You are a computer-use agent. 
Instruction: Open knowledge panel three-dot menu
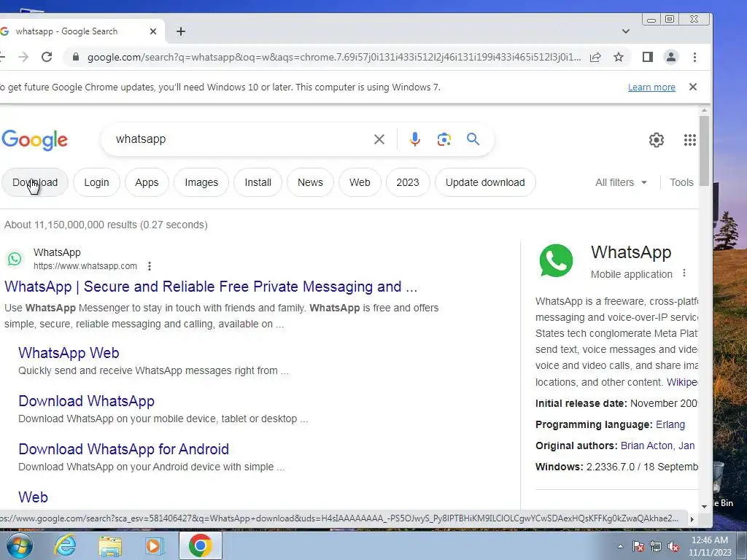(684, 273)
